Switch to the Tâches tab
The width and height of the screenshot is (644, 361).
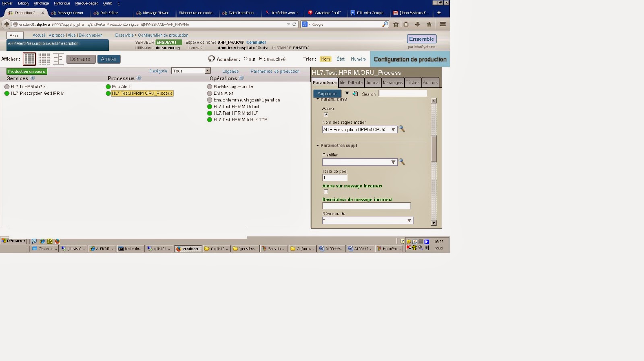[413, 82]
